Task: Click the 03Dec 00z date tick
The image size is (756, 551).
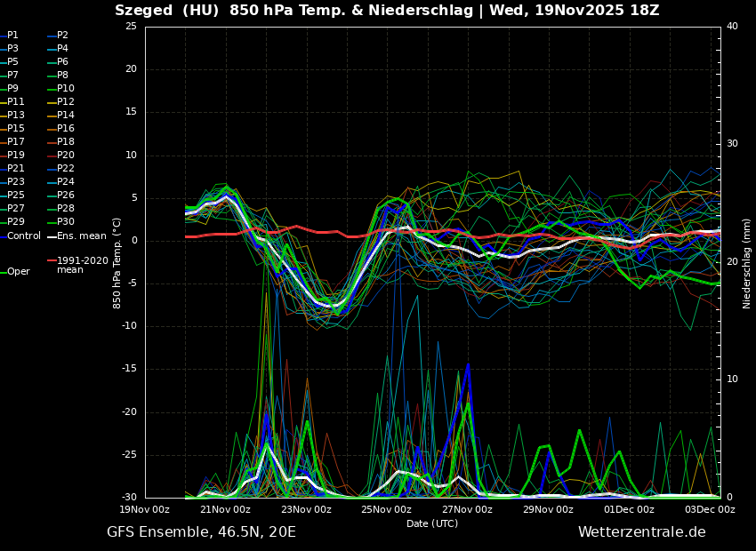Action: (709, 510)
